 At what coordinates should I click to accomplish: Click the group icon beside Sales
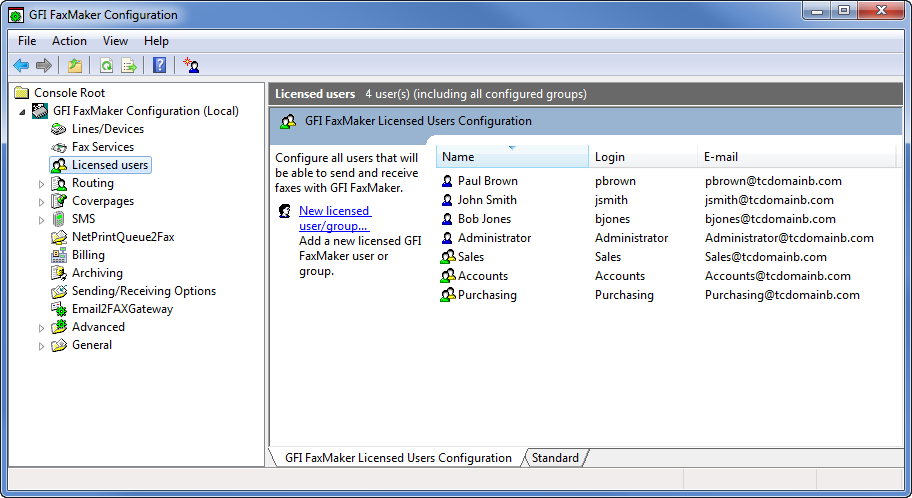pos(447,257)
